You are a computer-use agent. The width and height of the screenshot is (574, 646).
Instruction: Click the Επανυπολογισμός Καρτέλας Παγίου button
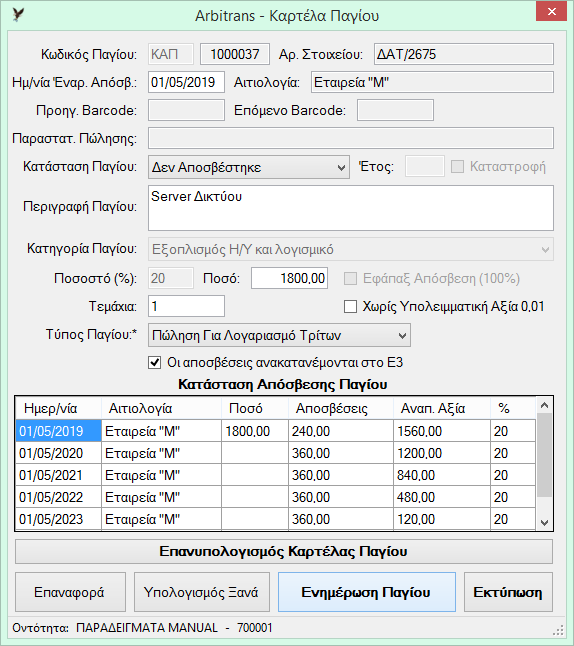pyautogui.click(x=284, y=552)
